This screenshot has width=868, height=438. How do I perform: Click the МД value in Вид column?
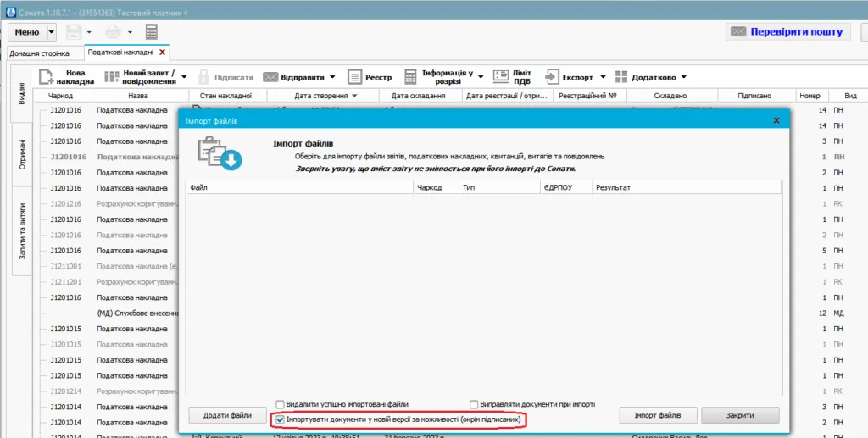point(838,313)
